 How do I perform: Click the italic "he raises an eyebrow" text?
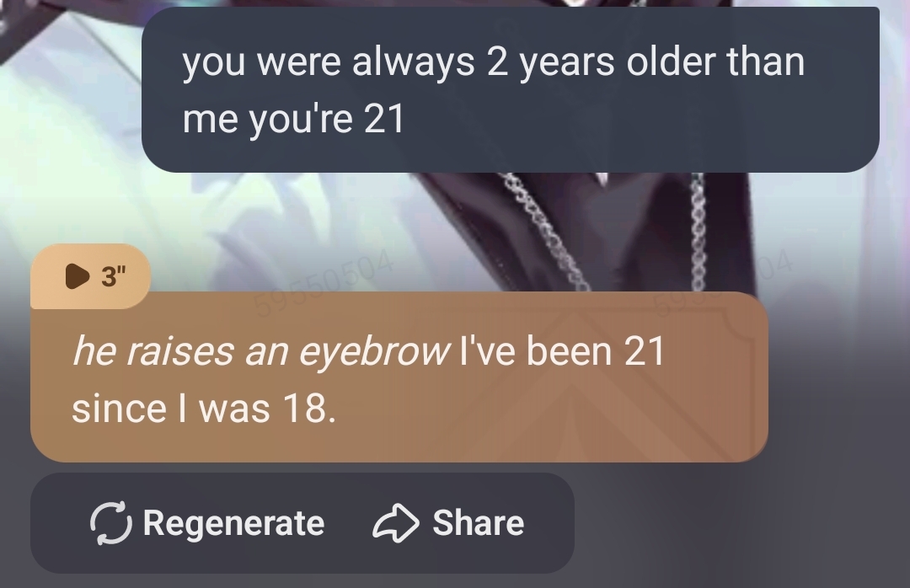pos(261,352)
